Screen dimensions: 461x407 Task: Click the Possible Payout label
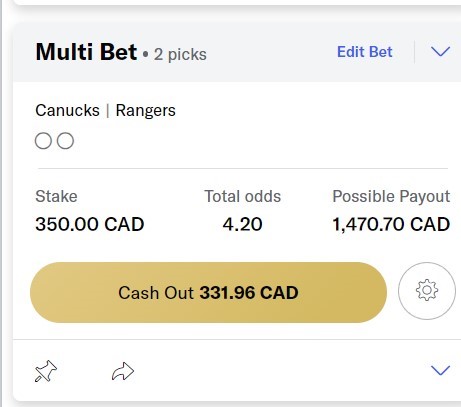click(x=391, y=196)
